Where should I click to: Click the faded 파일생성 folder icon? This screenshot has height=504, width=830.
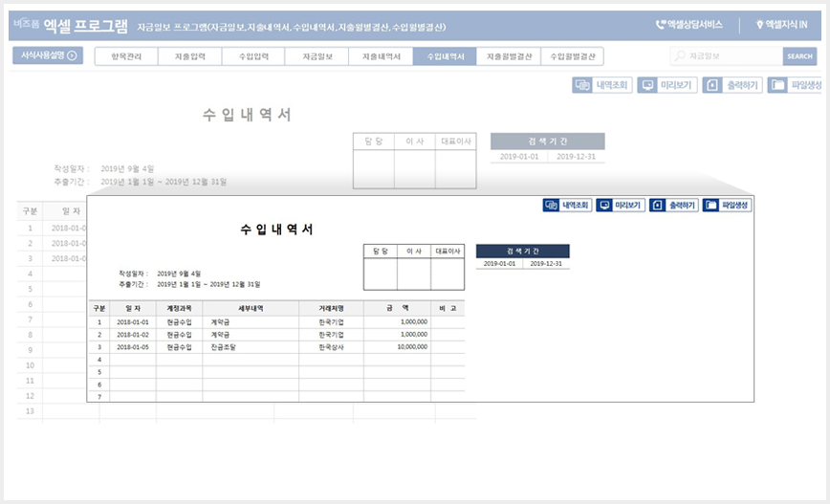(777, 85)
